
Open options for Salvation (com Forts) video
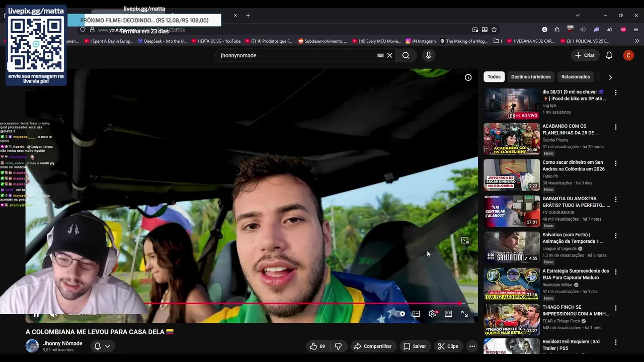click(615, 235)
